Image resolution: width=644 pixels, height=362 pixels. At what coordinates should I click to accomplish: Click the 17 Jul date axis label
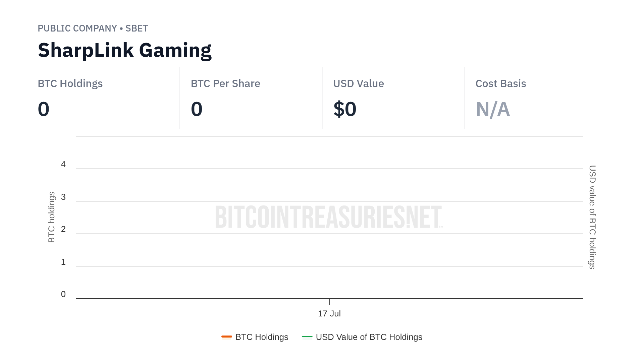(x=329, y=314)
